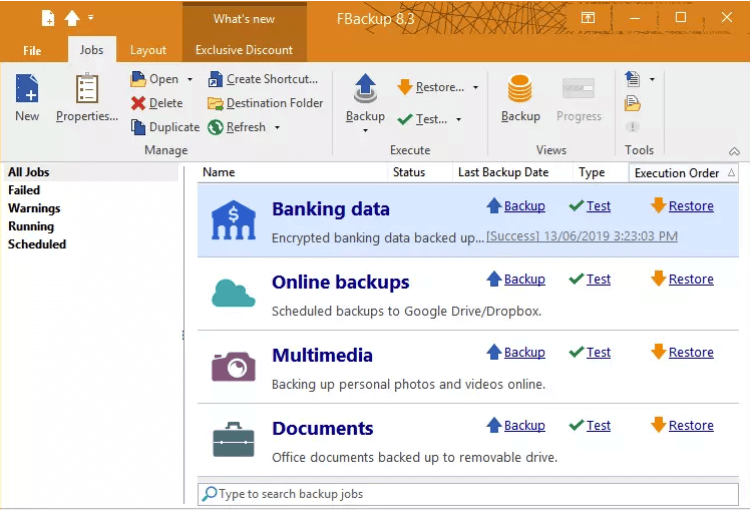Click Restore link for Banking data
Image resolution: width=750 pixels, height=510 pixels.
[x=691, y=206]
